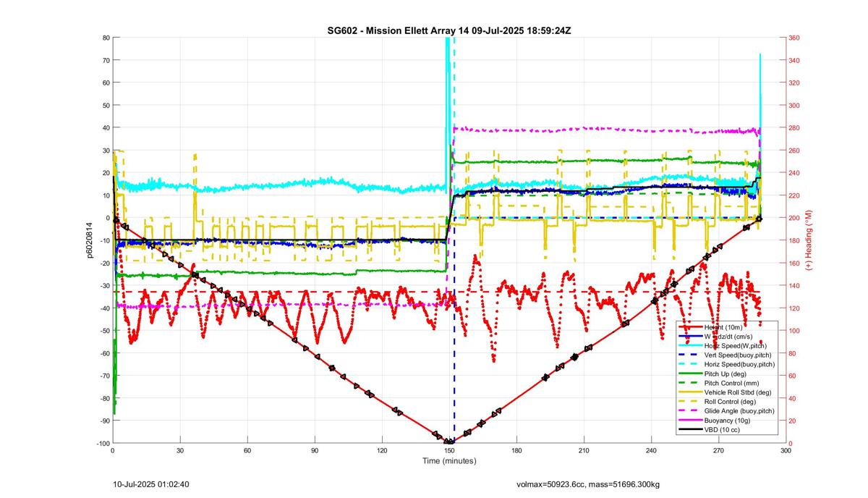Click the left axis tick label -50
The height and width of the screenshot is (498, 868).
coord(104,331)
